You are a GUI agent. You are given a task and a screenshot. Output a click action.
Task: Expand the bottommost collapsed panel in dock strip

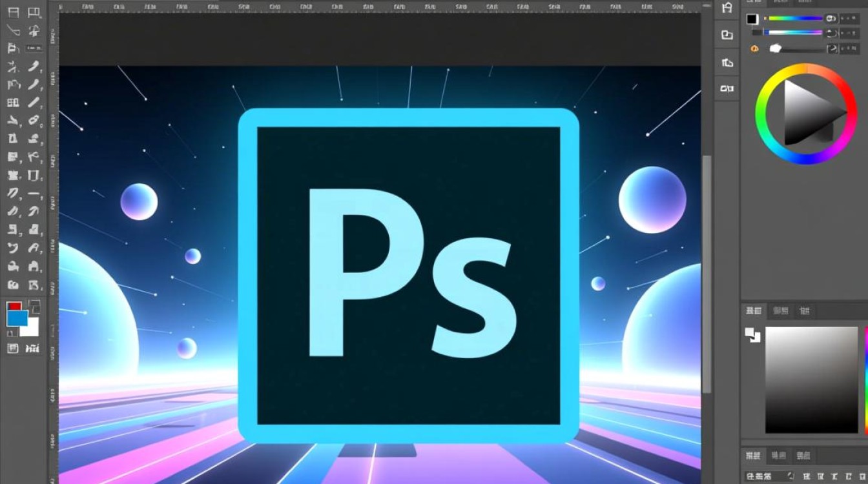coord(727,88)
